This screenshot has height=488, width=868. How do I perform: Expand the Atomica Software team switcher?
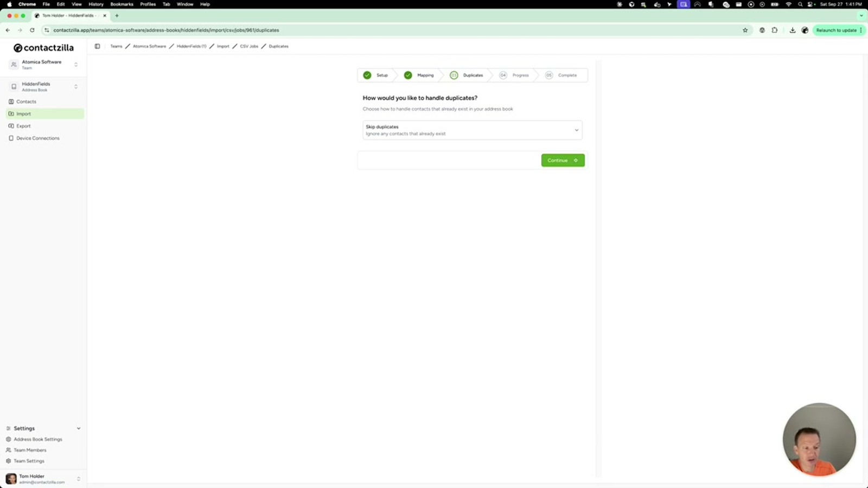pos(43,65)
